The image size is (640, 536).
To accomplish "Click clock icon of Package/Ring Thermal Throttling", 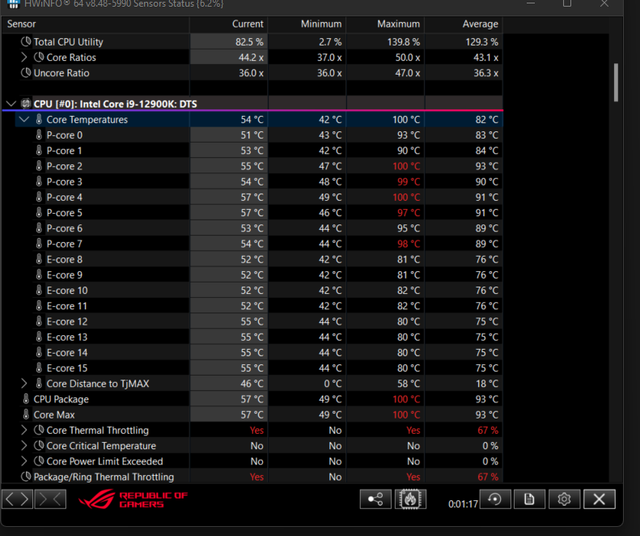I will [26, 476].
